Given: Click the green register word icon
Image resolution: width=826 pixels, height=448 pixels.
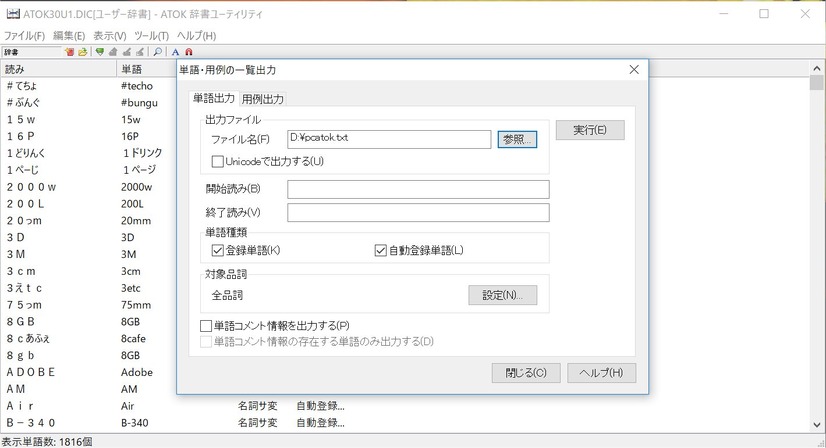Looking at the screenshot, I should click(100, 52).
